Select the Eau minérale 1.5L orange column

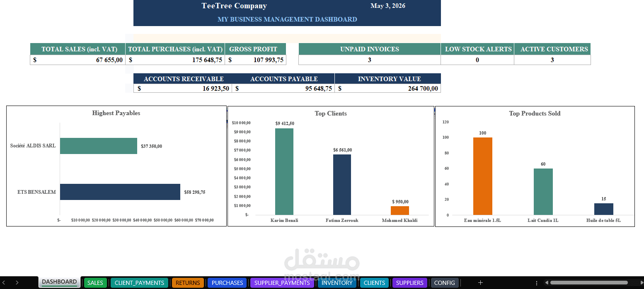483,176
